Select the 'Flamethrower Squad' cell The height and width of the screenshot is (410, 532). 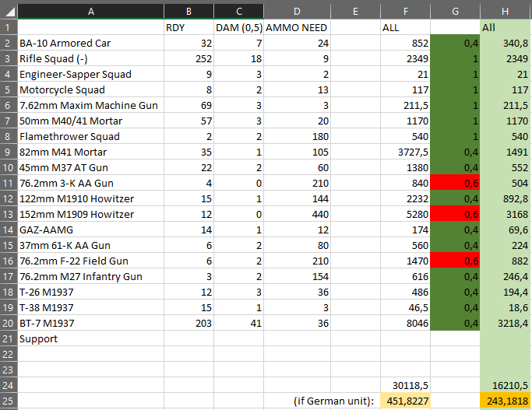90,137
